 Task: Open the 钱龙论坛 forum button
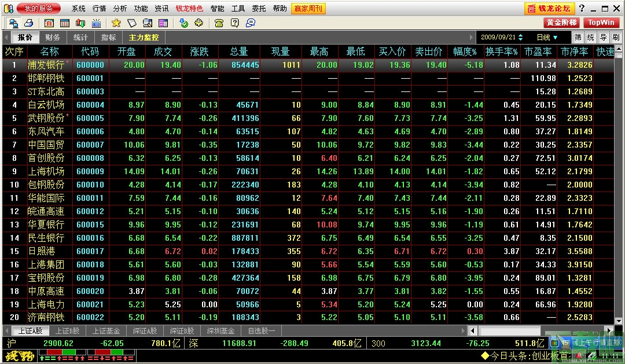550,8
